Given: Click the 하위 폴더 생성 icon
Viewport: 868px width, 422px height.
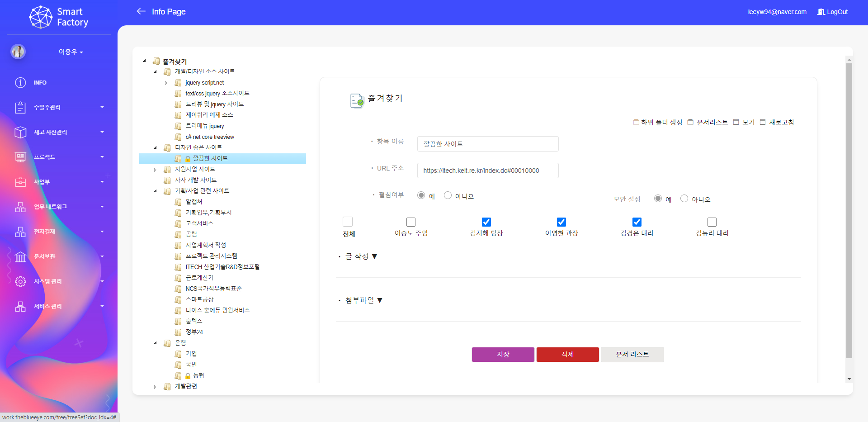Looking at the screenshot, I should (636, 122).
